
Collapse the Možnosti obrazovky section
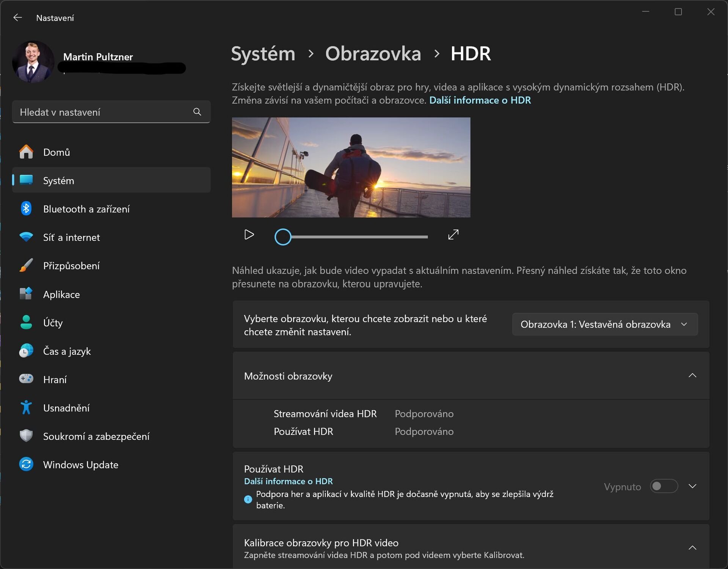click(692, 376)
